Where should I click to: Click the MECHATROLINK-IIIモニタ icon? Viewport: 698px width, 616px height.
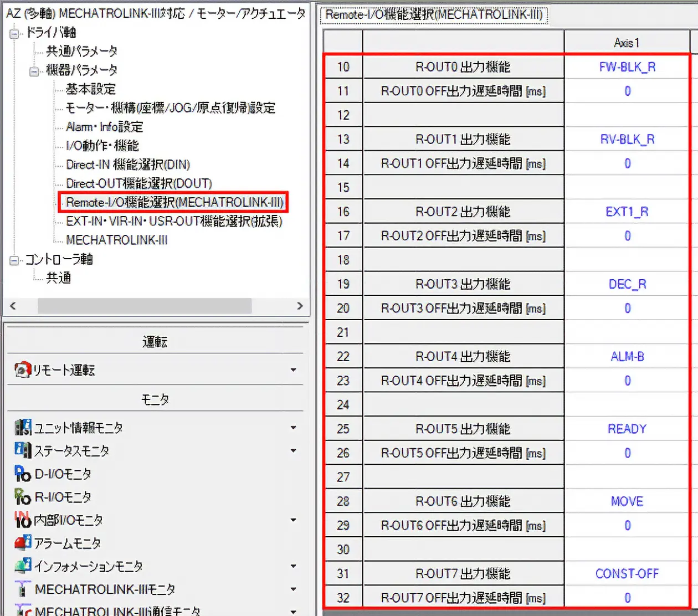click(x=23, y=589)
